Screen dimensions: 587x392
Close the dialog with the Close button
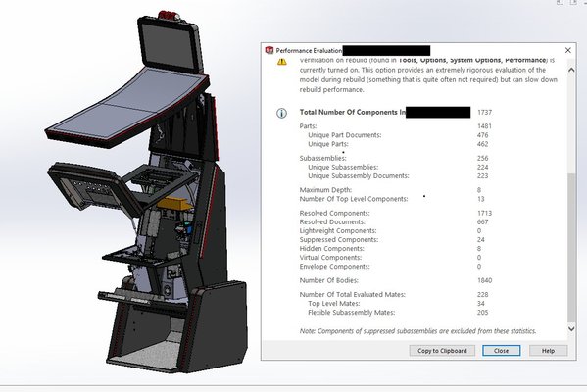(x=502, y=351)
